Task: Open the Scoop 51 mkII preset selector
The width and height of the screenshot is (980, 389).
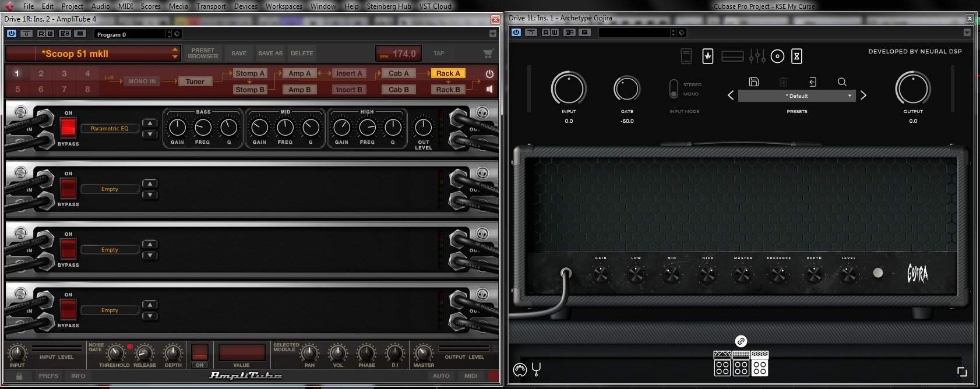Action: [93, 54]
